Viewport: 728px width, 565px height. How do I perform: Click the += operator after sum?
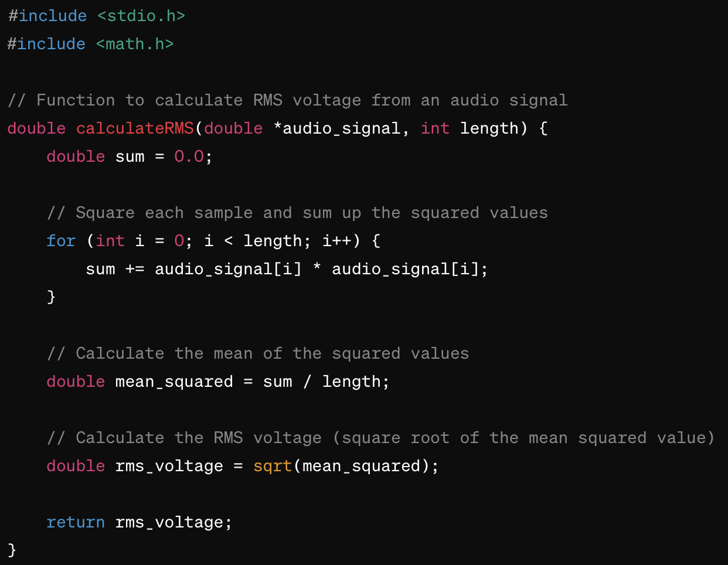point(135,269)
